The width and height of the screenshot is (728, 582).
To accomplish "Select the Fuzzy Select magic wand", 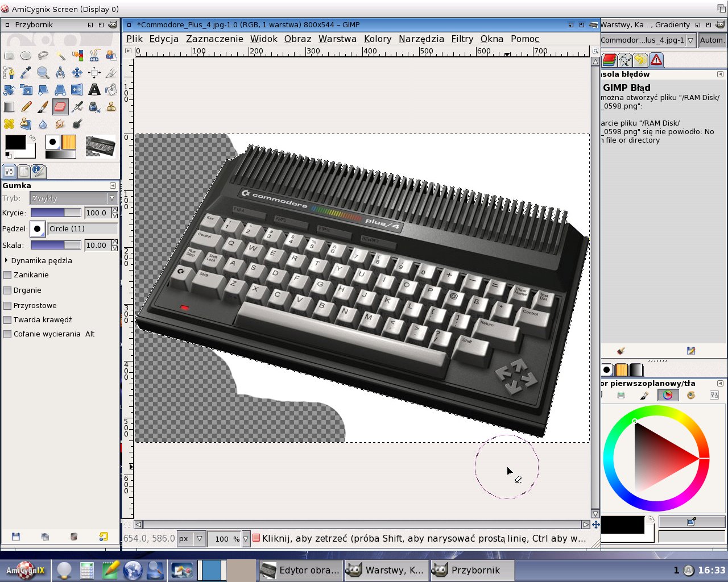I will pyautogui.click(x=60, y=56).
